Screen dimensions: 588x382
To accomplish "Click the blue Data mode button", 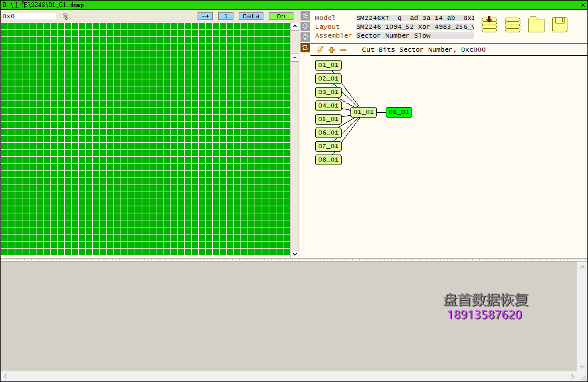I will 251,16.
